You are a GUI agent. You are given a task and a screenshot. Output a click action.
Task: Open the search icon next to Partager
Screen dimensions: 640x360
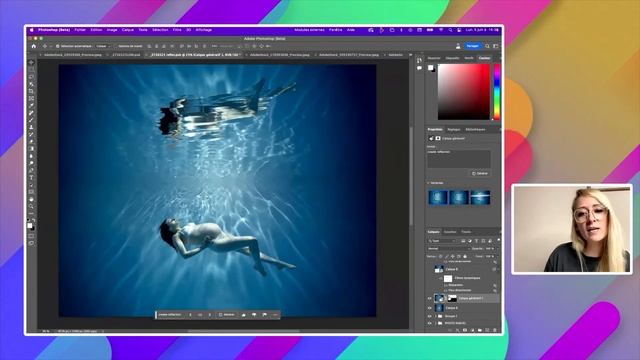487,46
